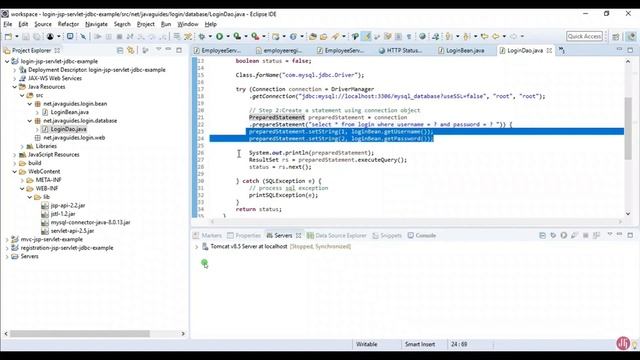Select mysql-connector-java-8.0.13.jar in lib folder
This screenshot has width=640, height=360.
click(90, 222)
